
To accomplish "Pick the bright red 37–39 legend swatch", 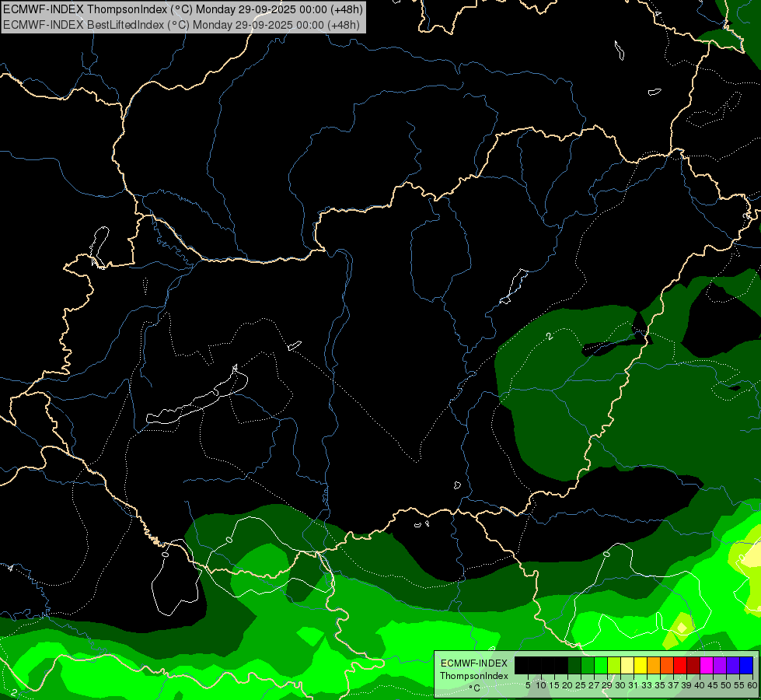I will [680, 665].
